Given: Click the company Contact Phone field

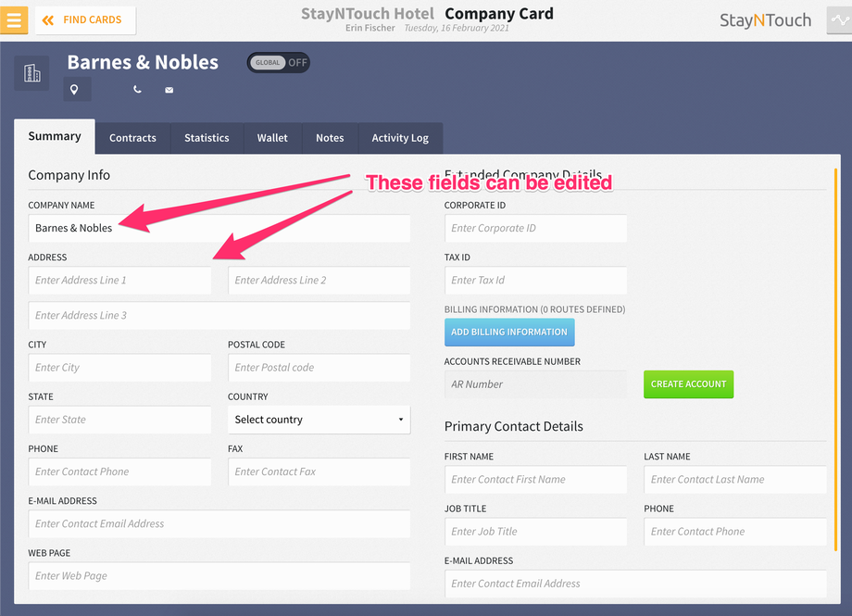Looking at the screenshot, I should 119,471.
